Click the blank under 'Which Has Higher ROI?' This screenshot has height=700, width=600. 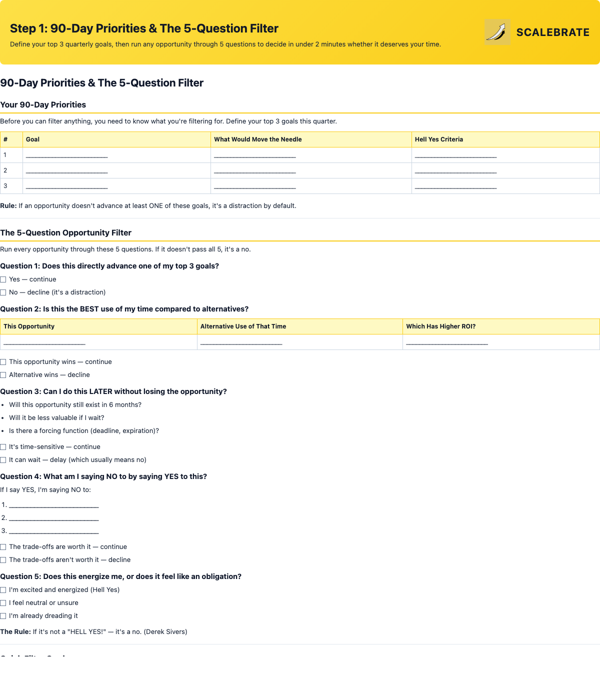click(x=447, y=342)
